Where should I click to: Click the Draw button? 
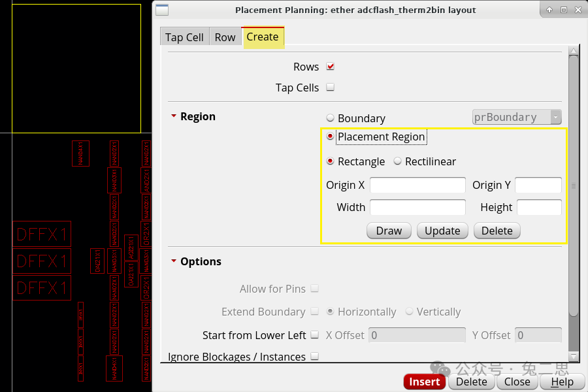389,231
